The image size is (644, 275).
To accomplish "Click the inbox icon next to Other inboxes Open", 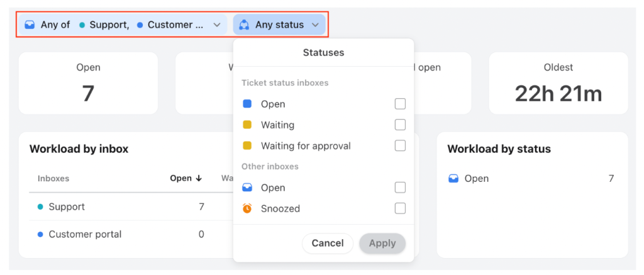I will (247, 188).
